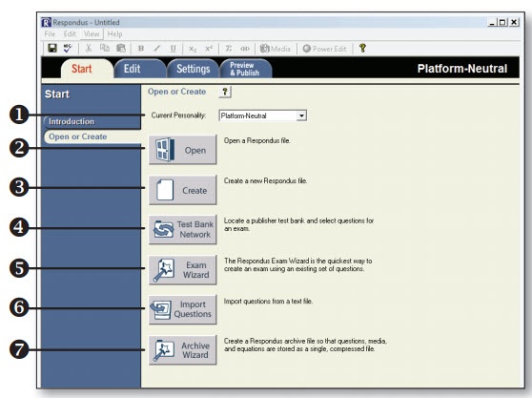The image size is (532, 398).
Task: Open the Test Bank Network button
Action: click(182, 230)
